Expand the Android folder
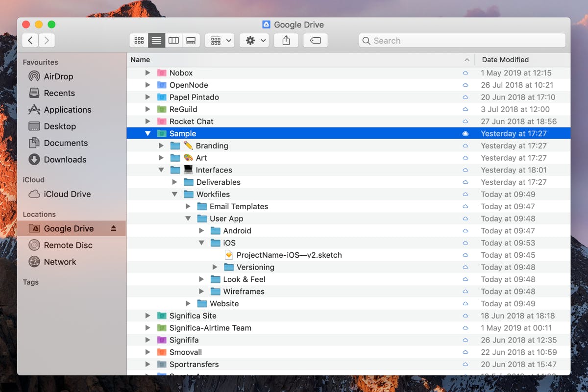 point(201,231)
